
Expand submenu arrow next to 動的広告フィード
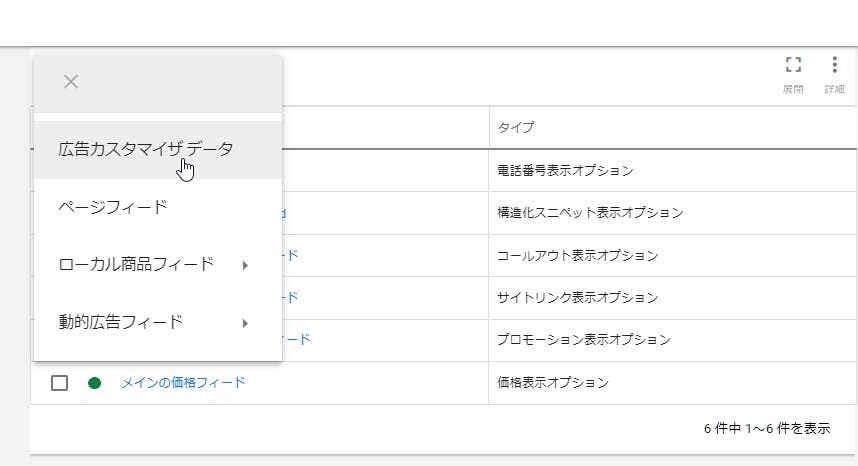(245, 323)
